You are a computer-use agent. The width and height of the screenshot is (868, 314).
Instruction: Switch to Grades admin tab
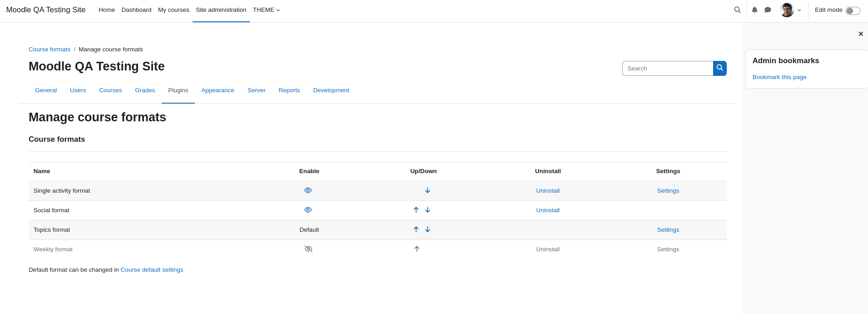coord(145,90)
